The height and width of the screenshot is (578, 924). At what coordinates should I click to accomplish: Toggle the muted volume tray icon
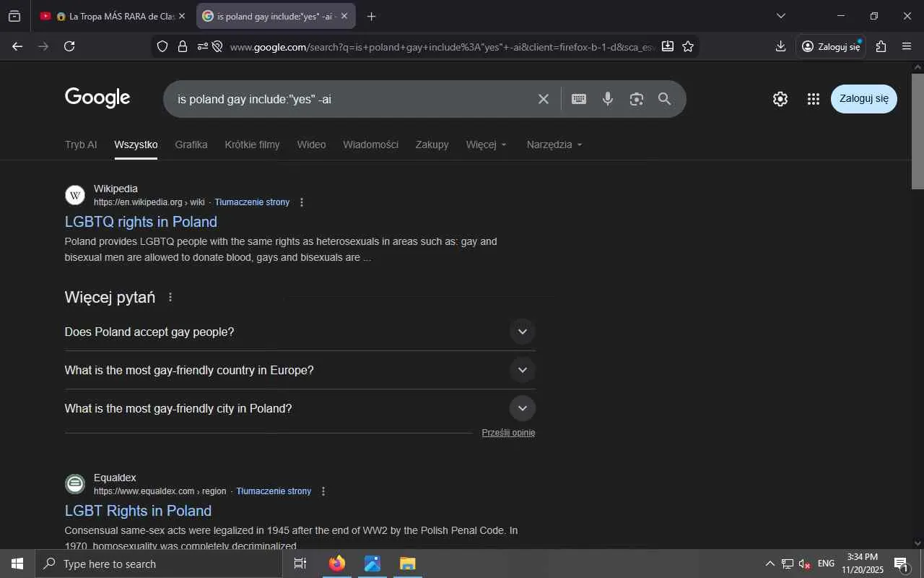coord(805,564)
